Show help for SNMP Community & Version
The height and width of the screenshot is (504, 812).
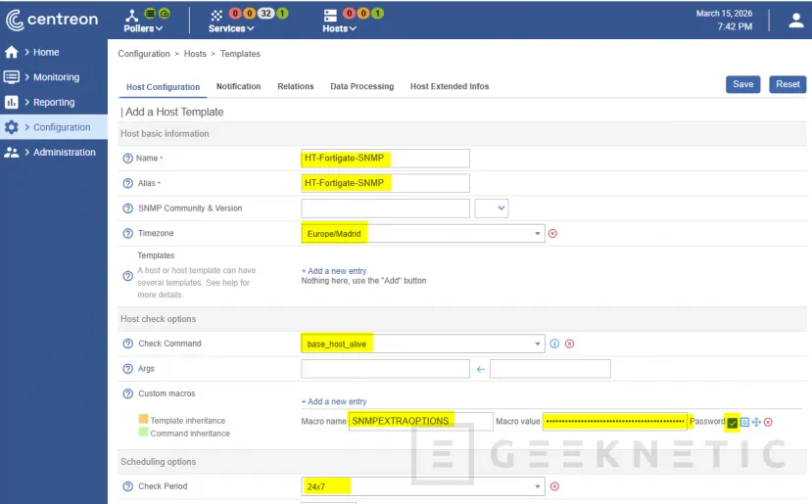[x=128, y=208]
